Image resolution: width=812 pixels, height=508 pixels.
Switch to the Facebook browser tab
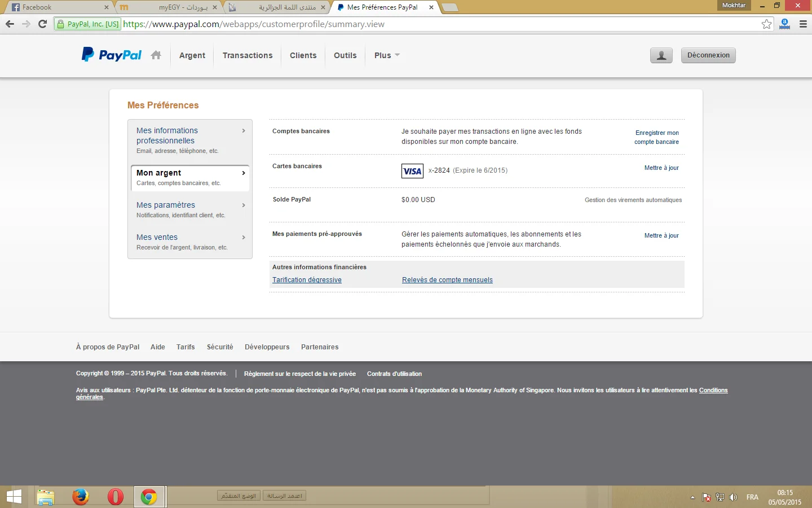tap(56, 7)
